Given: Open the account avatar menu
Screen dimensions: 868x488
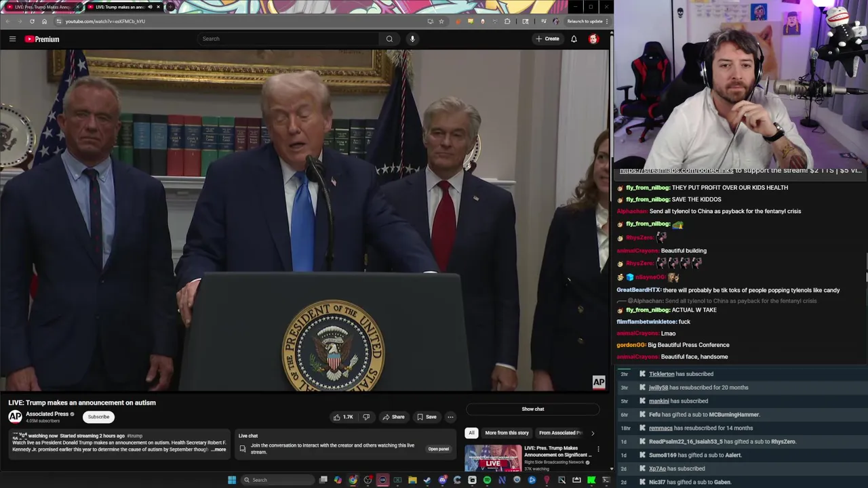Looking at the screenshot, I should [x=593, y=39].
